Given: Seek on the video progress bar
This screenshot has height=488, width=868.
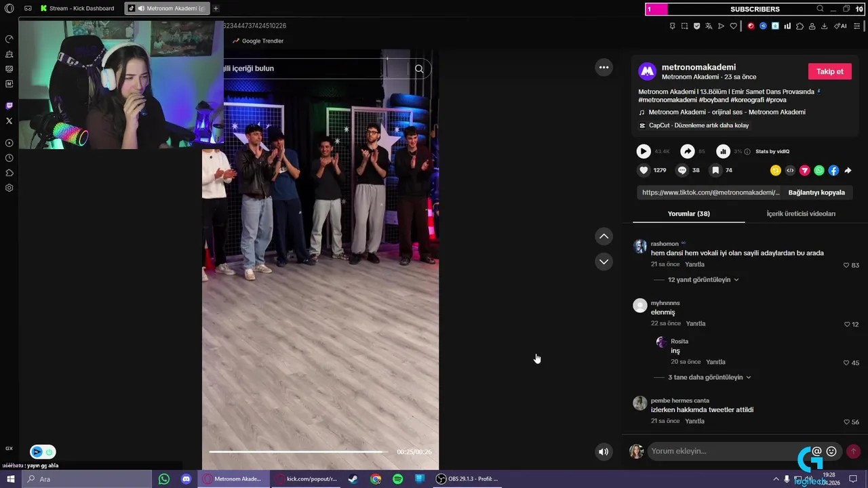Looking at the screenshot, I should tap(298, 451).
